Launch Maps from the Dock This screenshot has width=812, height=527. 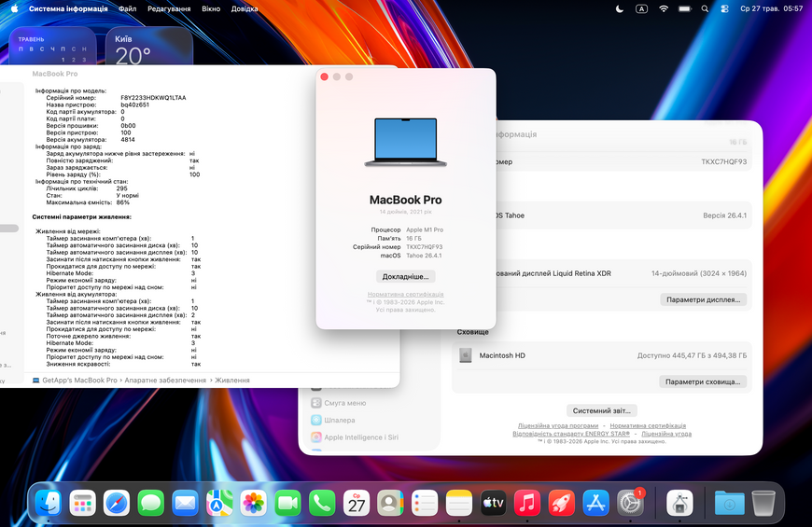click(x=219, y=503)
